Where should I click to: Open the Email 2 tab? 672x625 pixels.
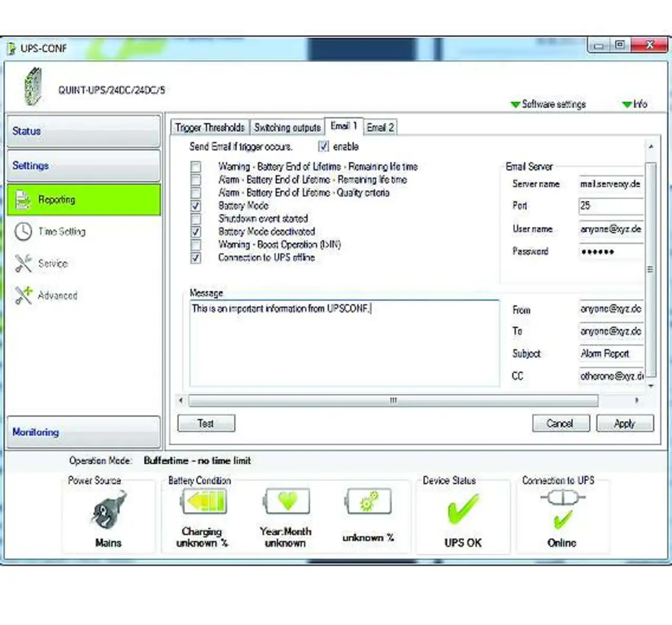(380, 128)
